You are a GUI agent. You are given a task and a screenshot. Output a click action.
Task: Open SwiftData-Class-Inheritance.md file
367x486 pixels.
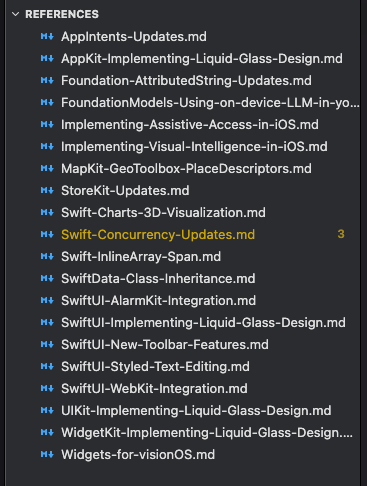coord(158,279)
